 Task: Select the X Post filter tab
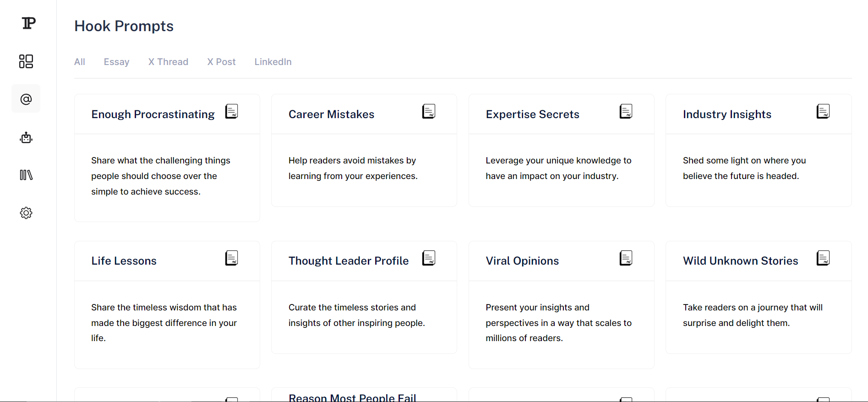click(221, 62)
